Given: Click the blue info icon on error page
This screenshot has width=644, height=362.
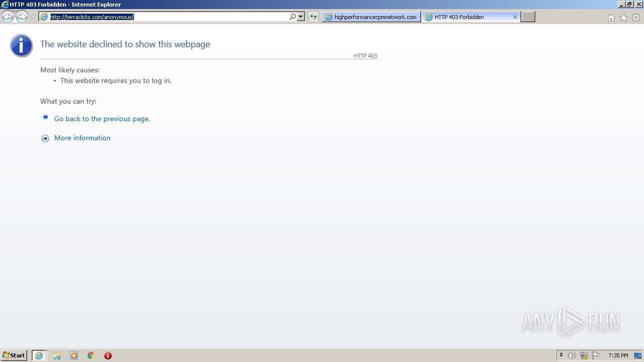Looking at the screenshot, I should [x=21, y=46].
